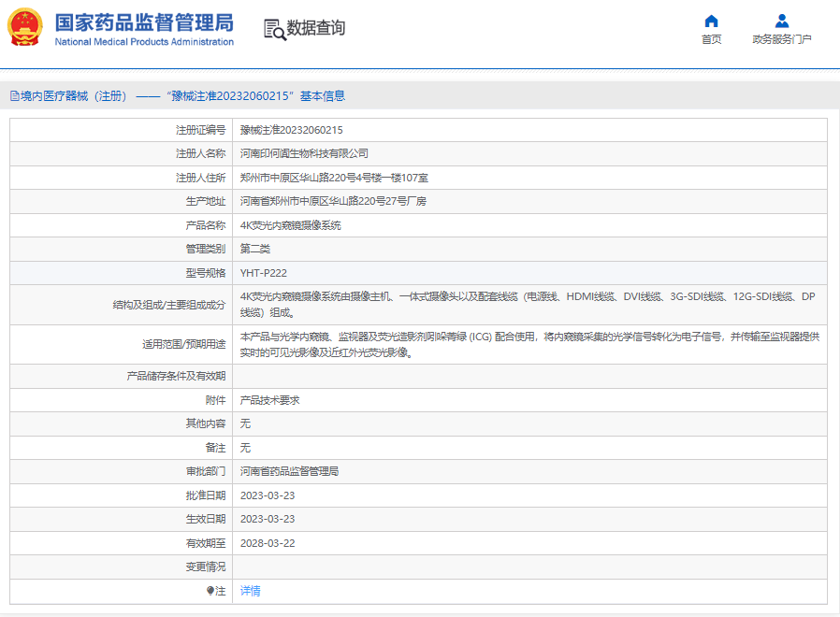
Task: Click the intended use text starting 本产品与光学内窥镜
Action: click(529, 344)
